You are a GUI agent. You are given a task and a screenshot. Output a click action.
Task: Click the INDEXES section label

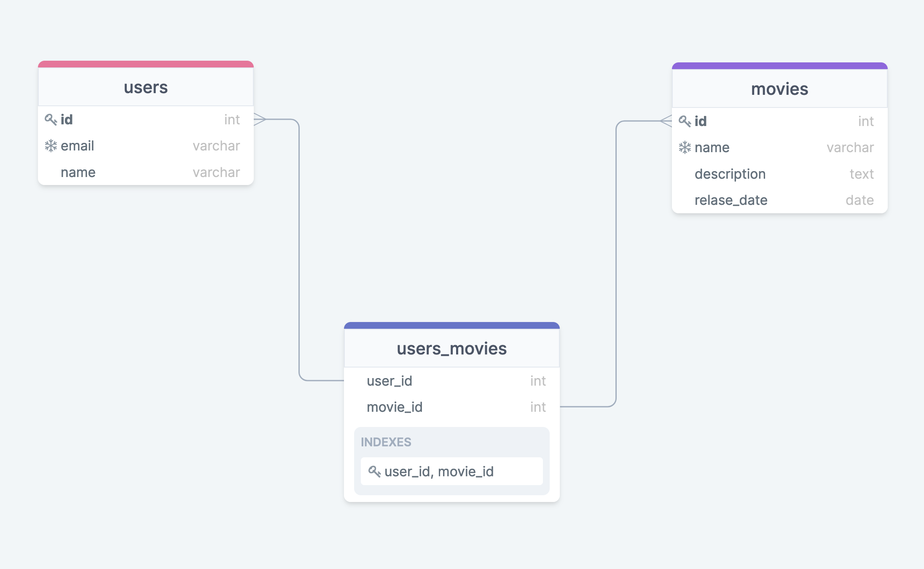click(x=386, y=442)
